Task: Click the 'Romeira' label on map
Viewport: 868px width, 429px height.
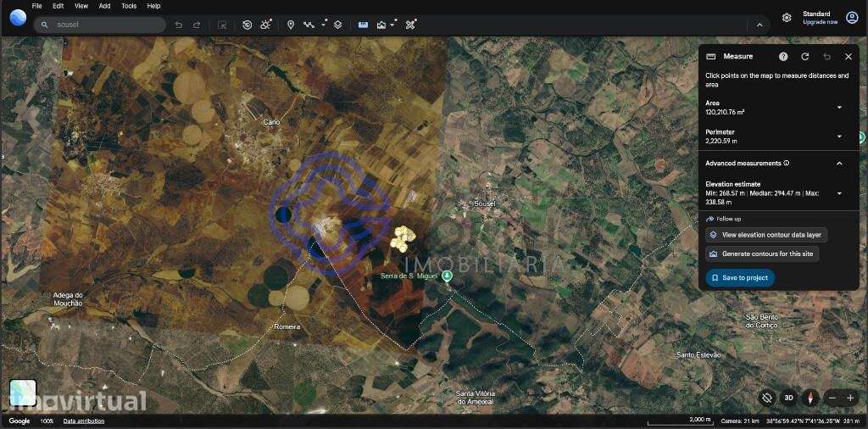Action: click(287, 326)
